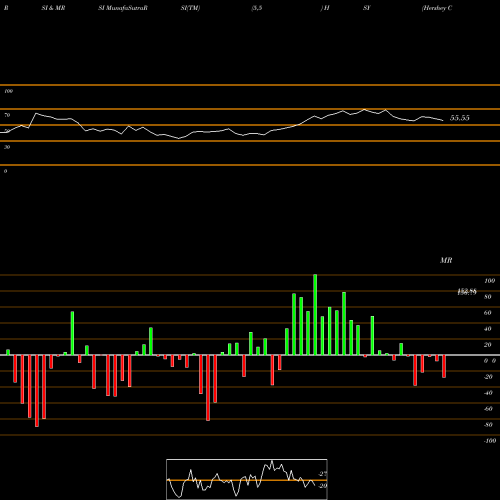
Task: Click the RSI axis label 30
Action: (x=7, y=147)
